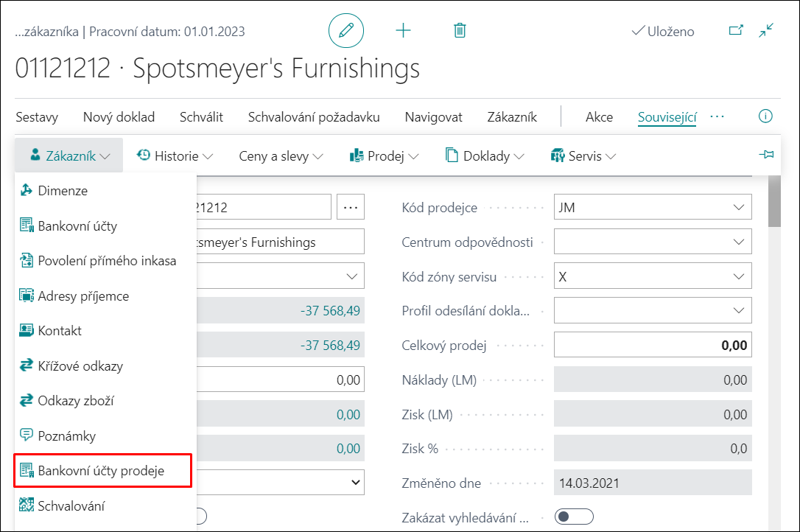Click the customer name field with Furnishings

[281, 242]
